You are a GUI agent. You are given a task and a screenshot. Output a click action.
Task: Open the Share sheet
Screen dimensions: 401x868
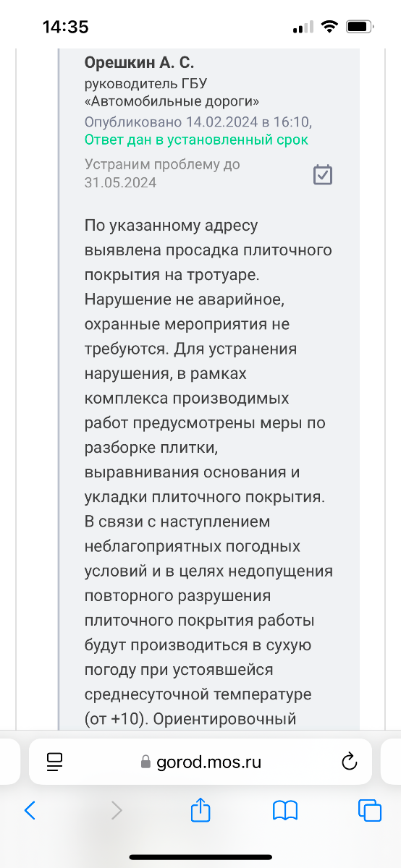pos(200,809)
